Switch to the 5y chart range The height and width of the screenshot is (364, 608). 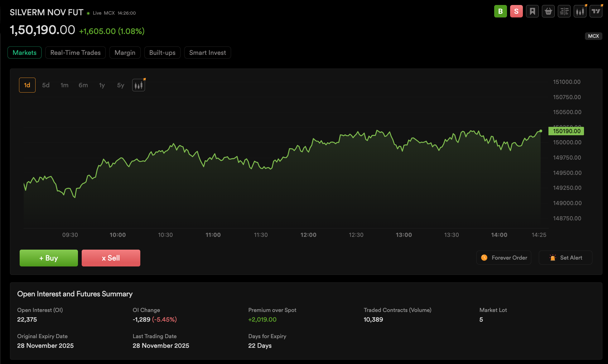tap(121, 85)
